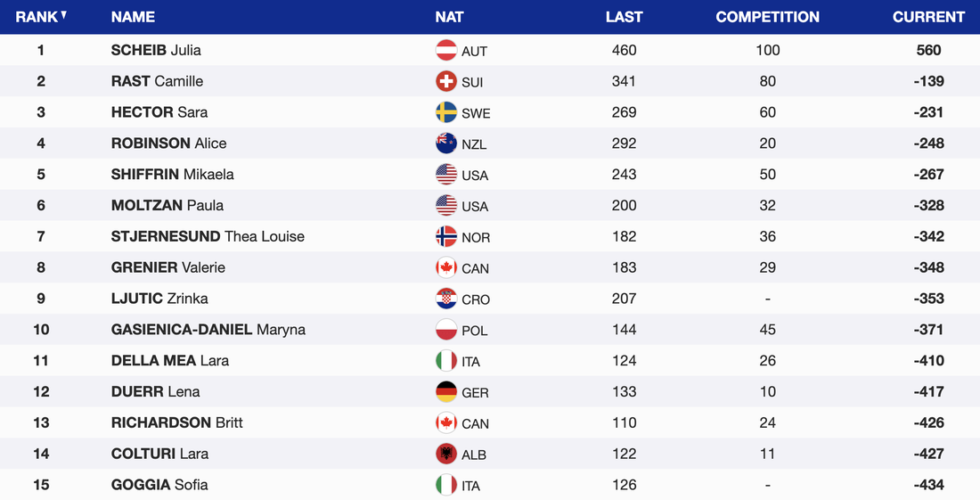Image resolution: width=980 pixels, height=500 pixels.
Task: Click the COMPETITION column header
Action: (767, 17)
